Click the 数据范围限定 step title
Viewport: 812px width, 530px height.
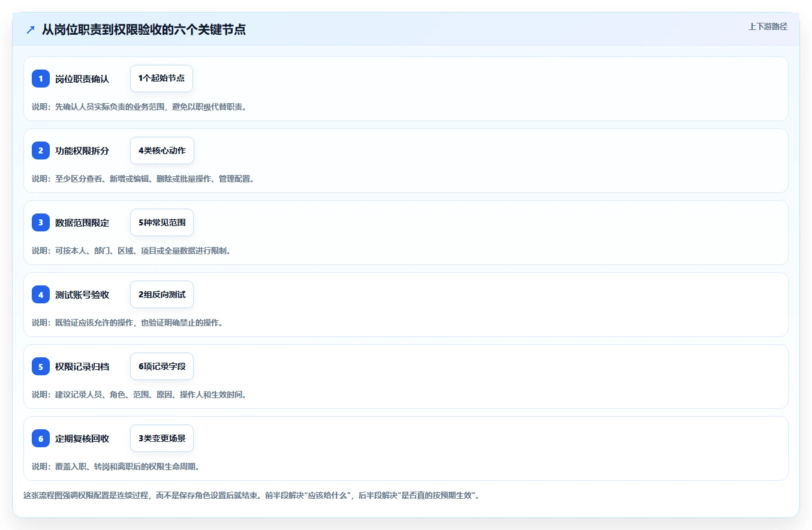[x=82, y=222]
